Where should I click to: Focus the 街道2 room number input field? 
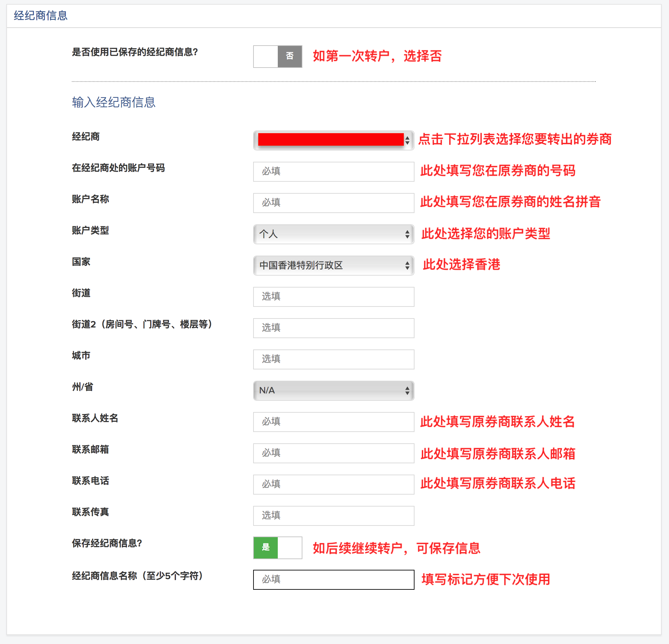[x=333, y=328]
